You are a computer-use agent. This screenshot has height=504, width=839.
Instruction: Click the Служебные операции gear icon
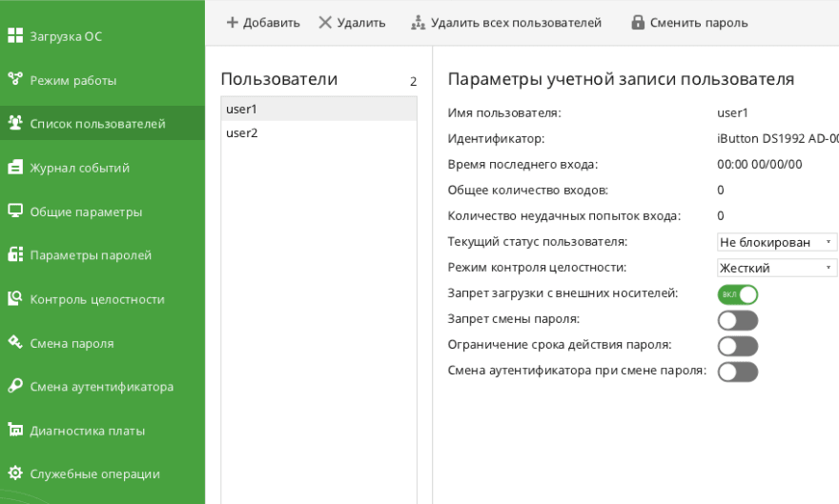15,474
